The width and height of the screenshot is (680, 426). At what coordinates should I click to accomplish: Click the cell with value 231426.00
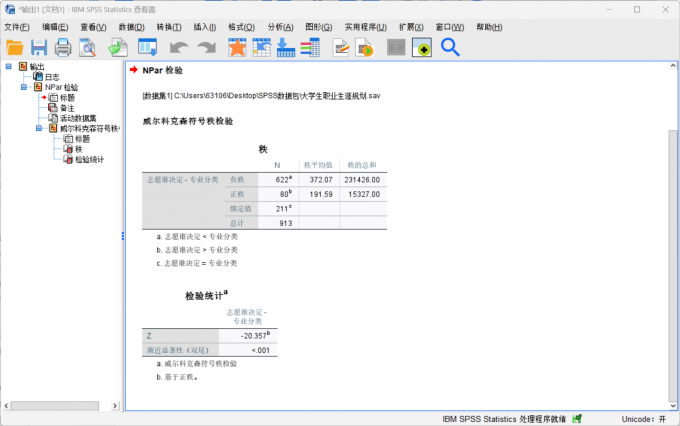point(363,180)
